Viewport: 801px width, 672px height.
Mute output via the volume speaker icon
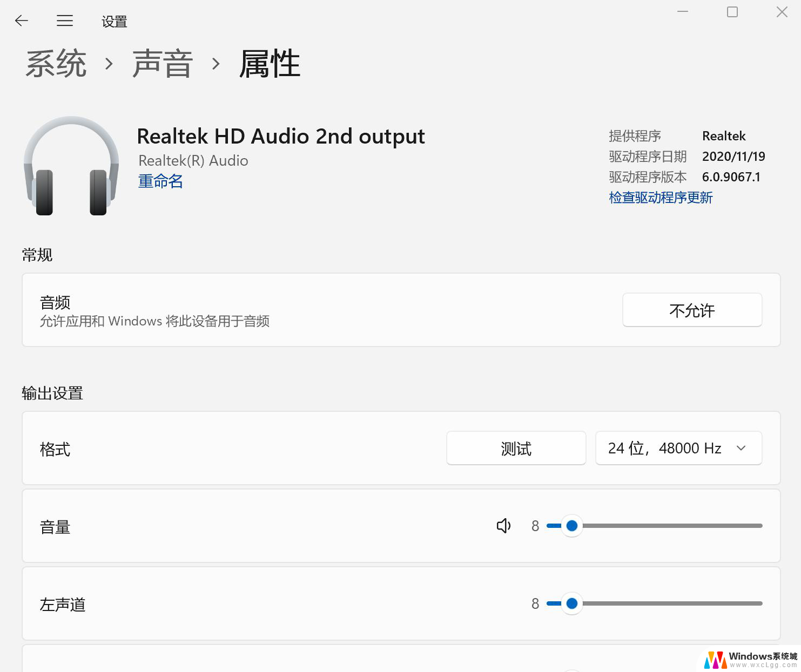(x=504, y=526)
